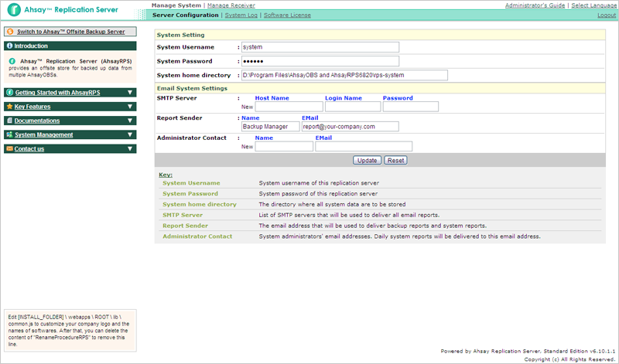Viewport: 619px width, 364px height.
Task: Click the "Email System Settings" section heading
Action: [x=192, y=88]
